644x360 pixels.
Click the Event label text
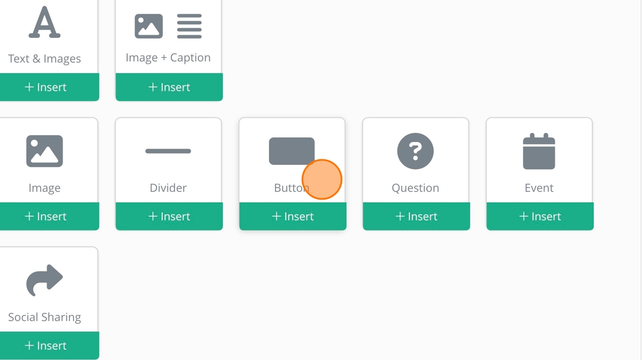pyautogui.click(x=539, y=188)
